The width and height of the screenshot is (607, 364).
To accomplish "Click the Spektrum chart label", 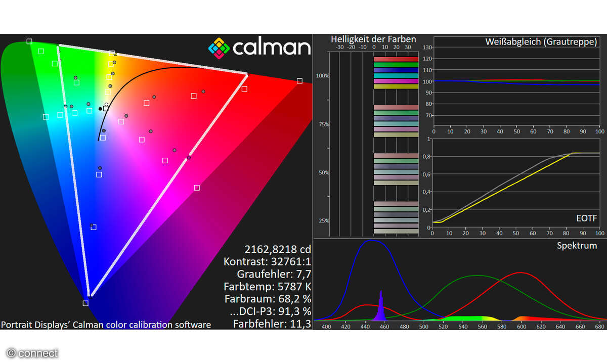I will tap(577, 246).
